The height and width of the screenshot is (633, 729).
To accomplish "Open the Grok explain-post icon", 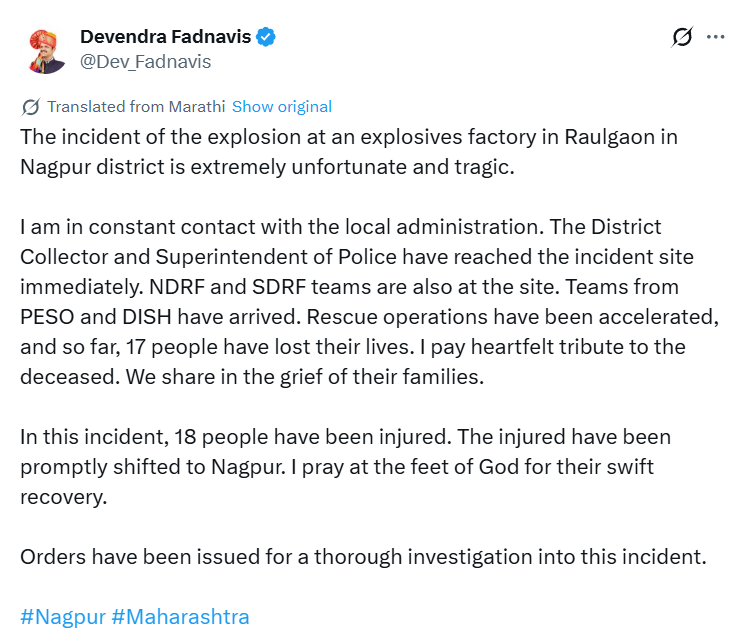I will [682, 38].
